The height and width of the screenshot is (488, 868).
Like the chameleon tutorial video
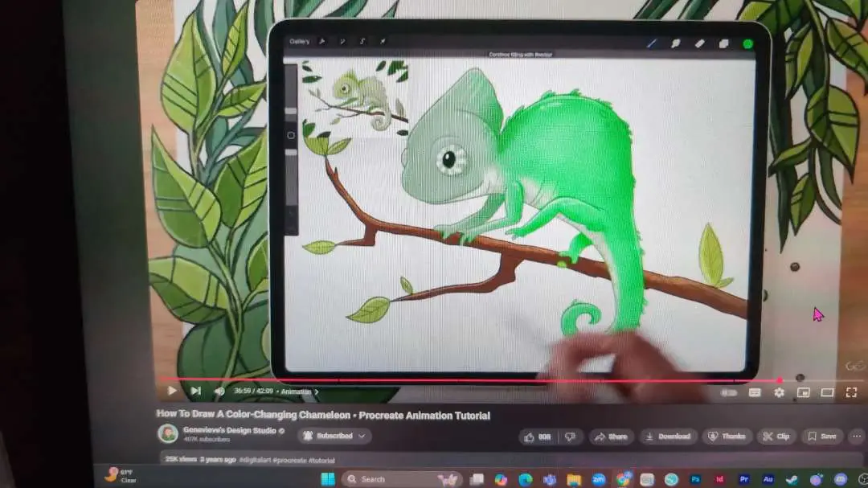click(x=538, y=437)
